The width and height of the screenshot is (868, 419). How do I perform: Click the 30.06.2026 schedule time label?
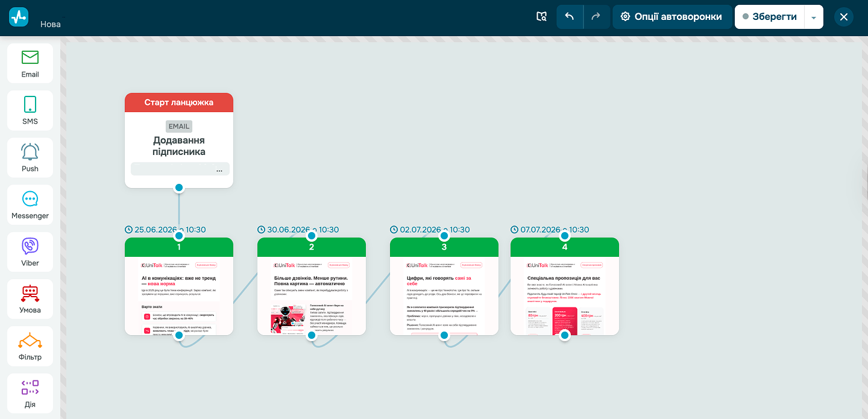pos(298,230)
